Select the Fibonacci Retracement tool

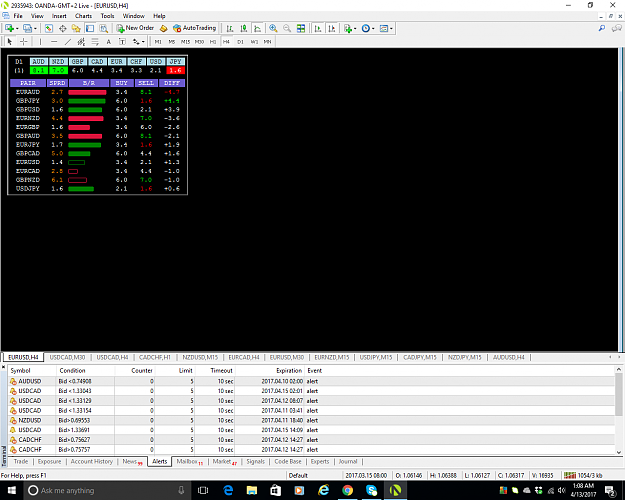pos(95,41)
